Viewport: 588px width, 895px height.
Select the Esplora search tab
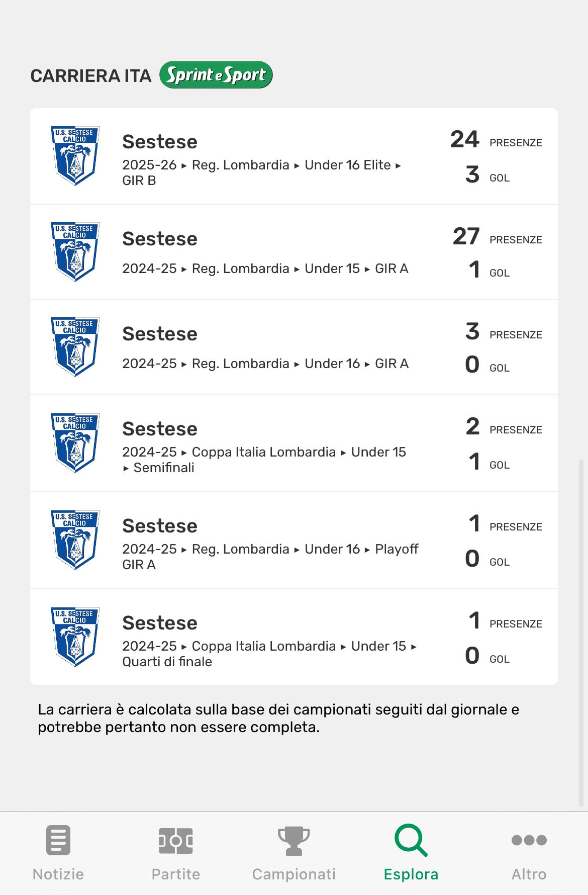[x=411, y=853]
